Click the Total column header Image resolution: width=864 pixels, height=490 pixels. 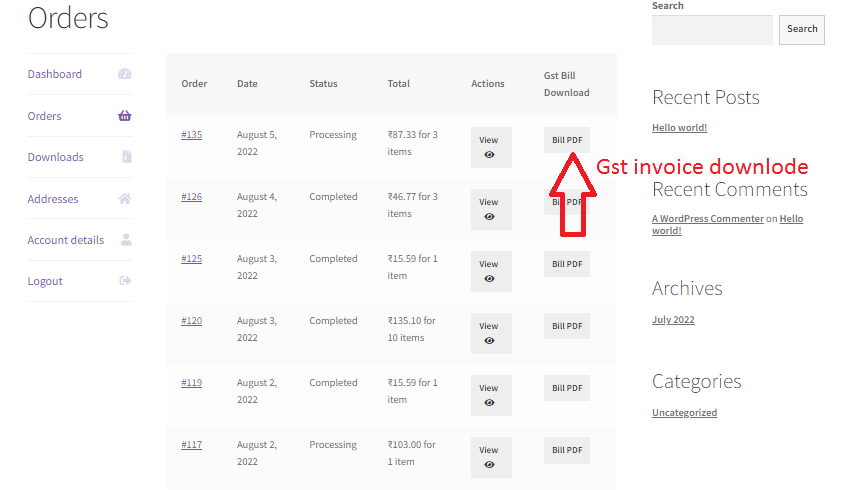click(x=398, y=84)
